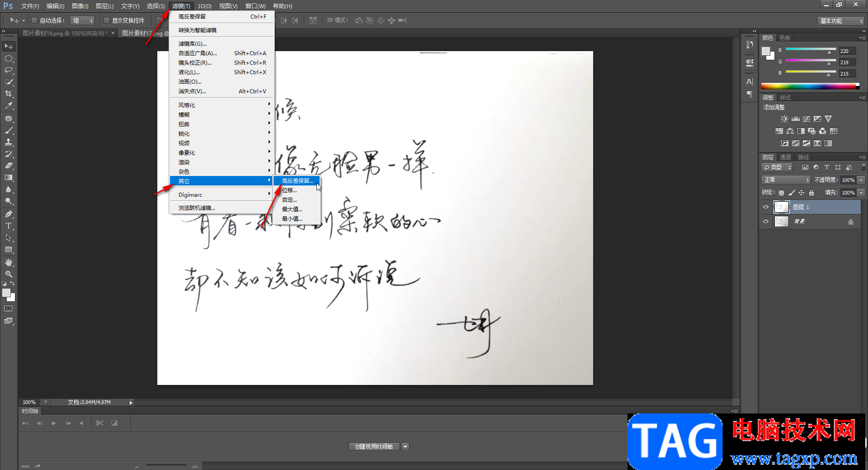This screenshot has width=868, height=470.
Task: Split clip with timeline scissors icon
Action: coord(100,423)
